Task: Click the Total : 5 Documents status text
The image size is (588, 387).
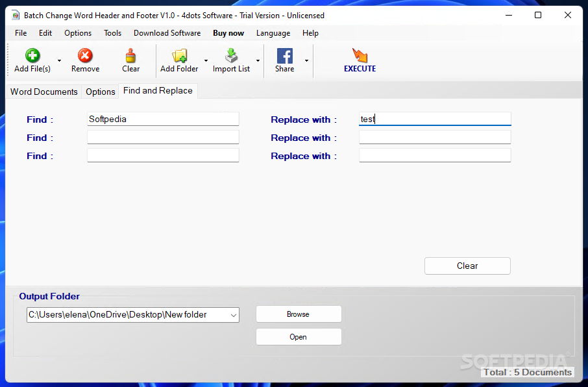Action: (528, 372)
